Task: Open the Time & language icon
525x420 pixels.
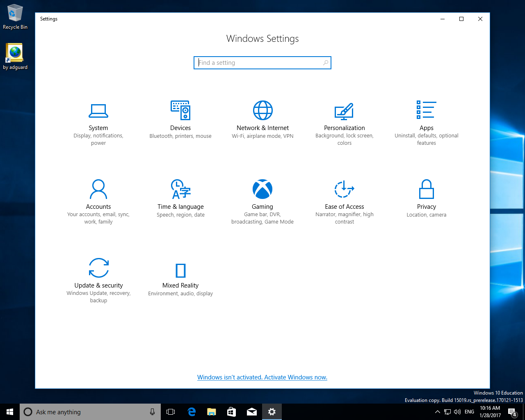Action: coord(180,189)
